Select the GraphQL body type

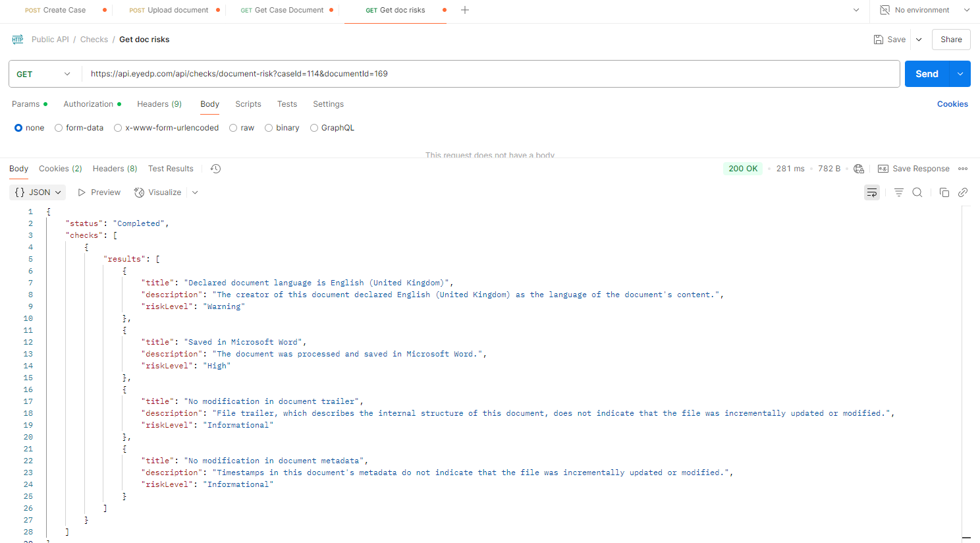[x=314, y=127]
